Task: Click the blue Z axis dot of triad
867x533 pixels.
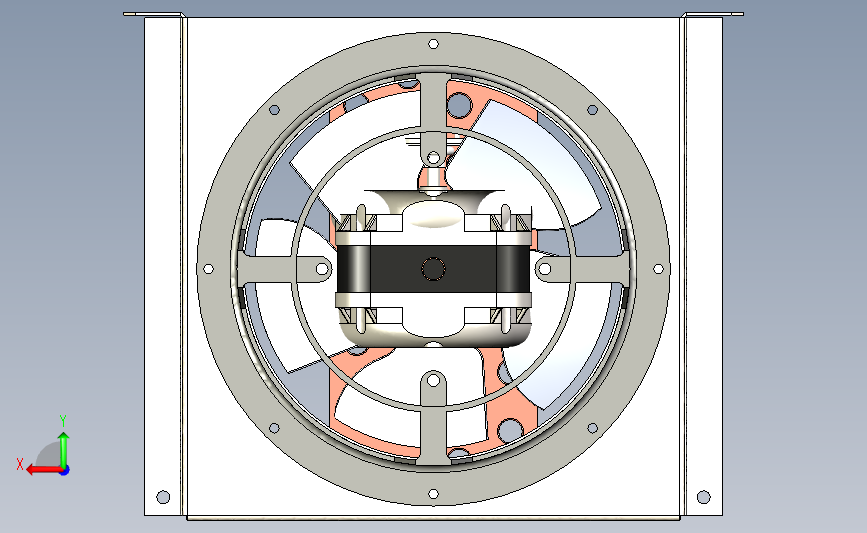Action: (x=65, y=471)
